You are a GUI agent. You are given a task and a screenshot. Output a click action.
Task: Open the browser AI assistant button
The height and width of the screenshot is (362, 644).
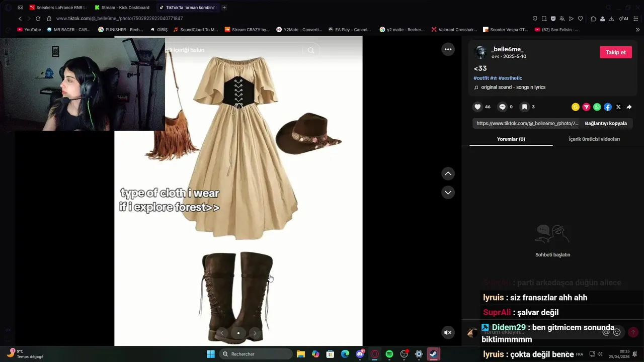click(624, 19)
